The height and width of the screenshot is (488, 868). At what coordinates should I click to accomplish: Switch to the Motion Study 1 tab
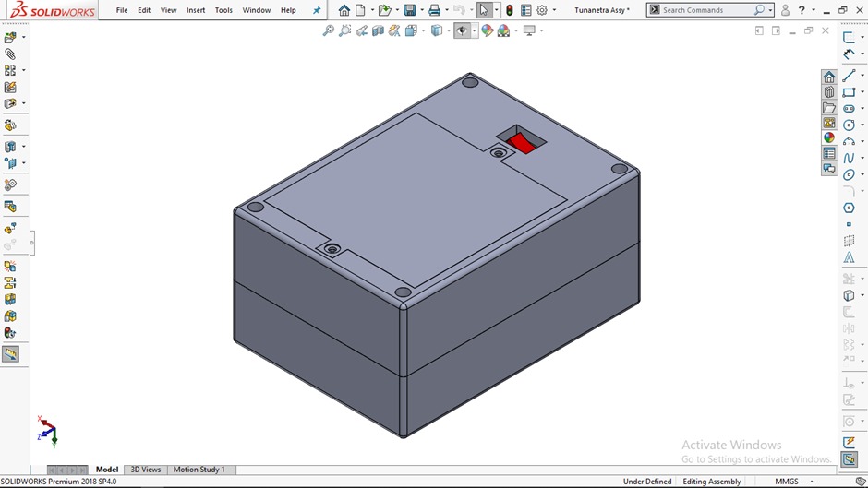[199, 470]
